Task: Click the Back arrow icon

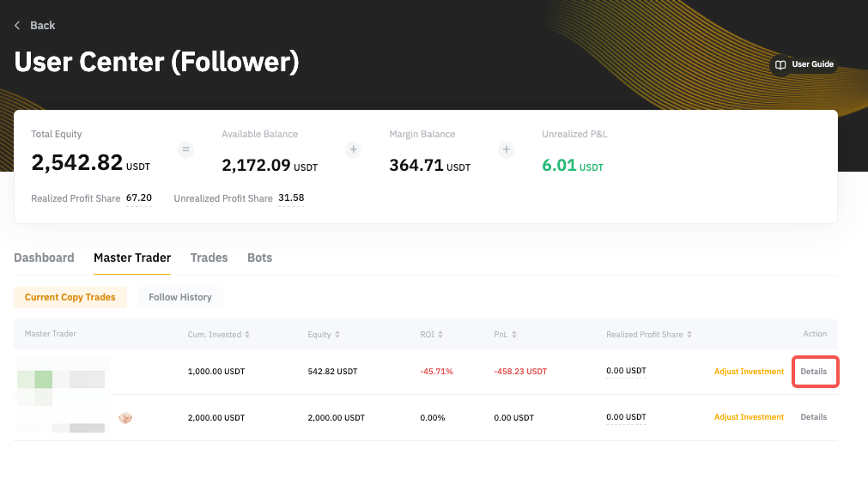Action: (17, 26)
